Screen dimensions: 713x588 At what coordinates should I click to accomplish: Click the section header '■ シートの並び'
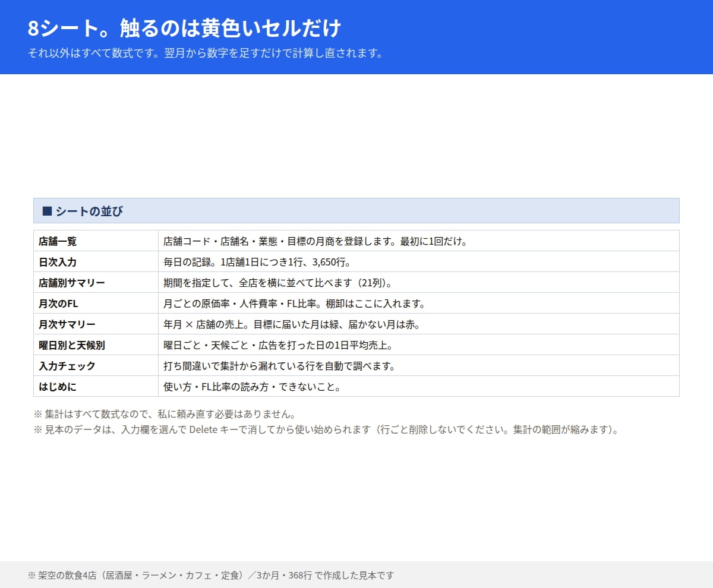coord(356,211)
